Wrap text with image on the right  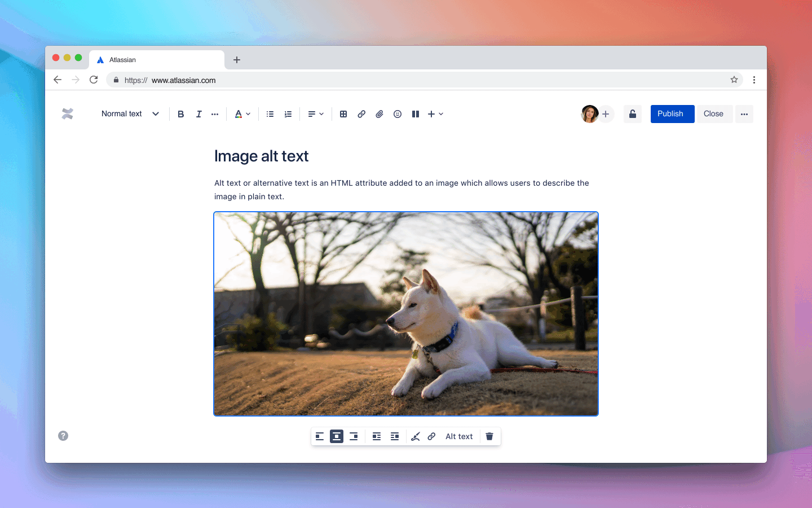395,436
